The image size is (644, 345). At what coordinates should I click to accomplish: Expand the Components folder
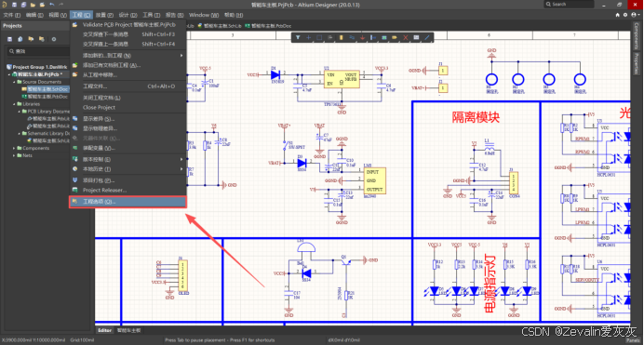[14, 148]
